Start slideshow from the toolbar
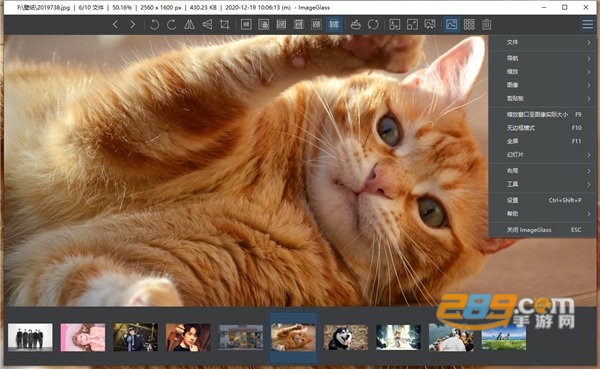 click(x=430, y=24)
